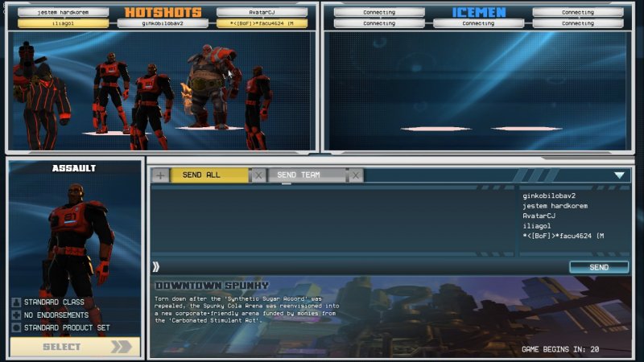Select player slot iliagol on Hotshots
The image size is (644, 362).
(64, 23)
